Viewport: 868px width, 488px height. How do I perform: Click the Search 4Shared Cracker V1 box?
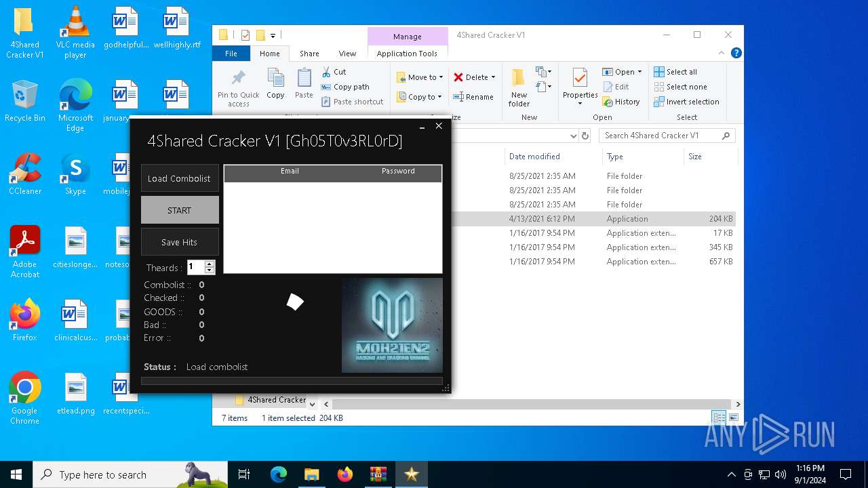tap(667, 136)
